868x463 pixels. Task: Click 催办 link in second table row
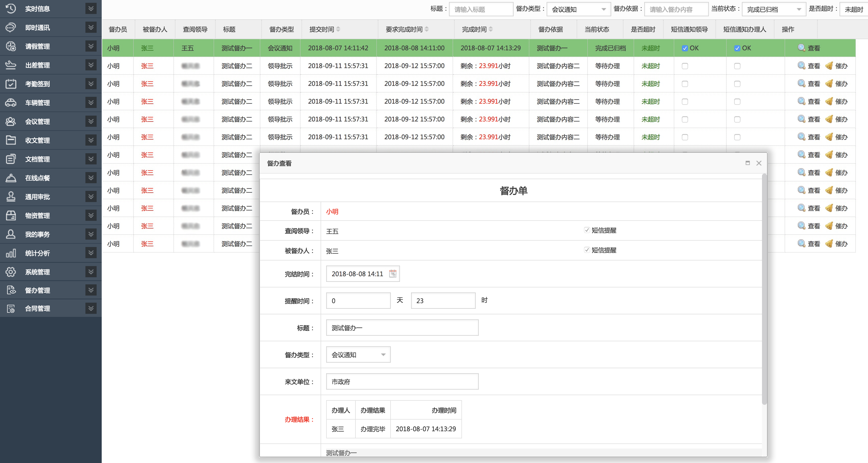[841, 66]
